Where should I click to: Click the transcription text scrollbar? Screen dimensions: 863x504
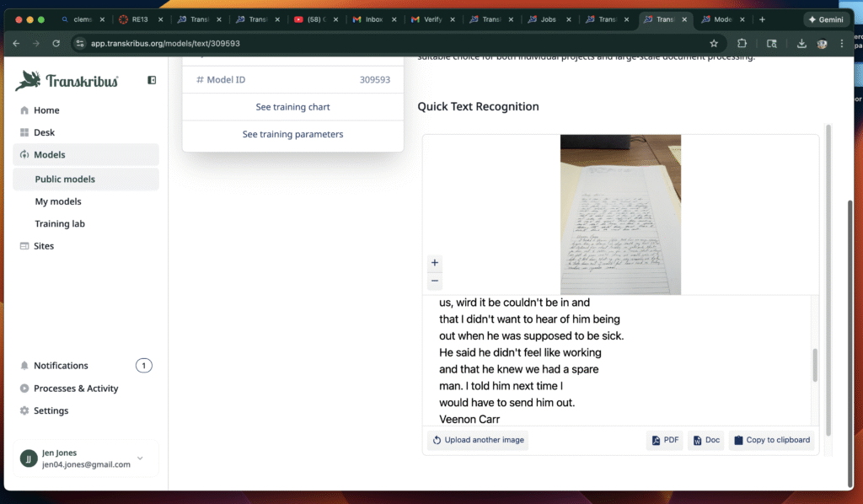814,364
